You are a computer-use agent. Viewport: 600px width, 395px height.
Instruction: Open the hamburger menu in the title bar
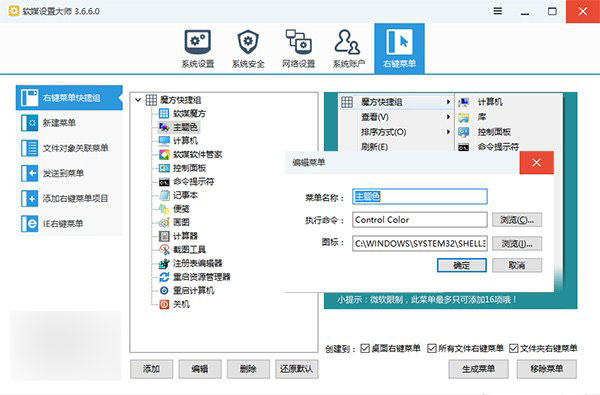(497, 11)
